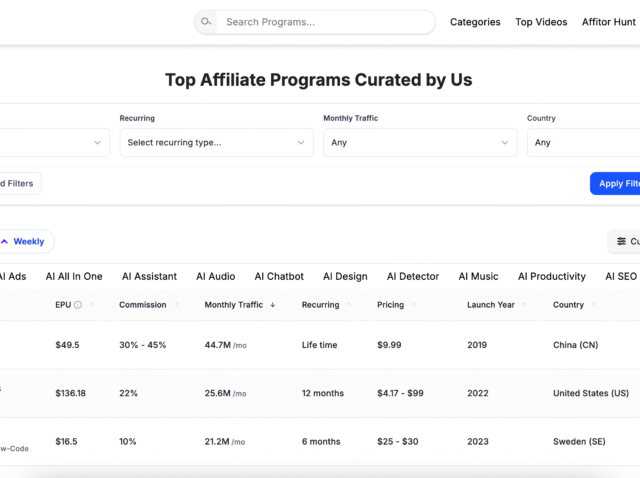Click the search magnifier icon
640x478 pixels.
point(206,22)
